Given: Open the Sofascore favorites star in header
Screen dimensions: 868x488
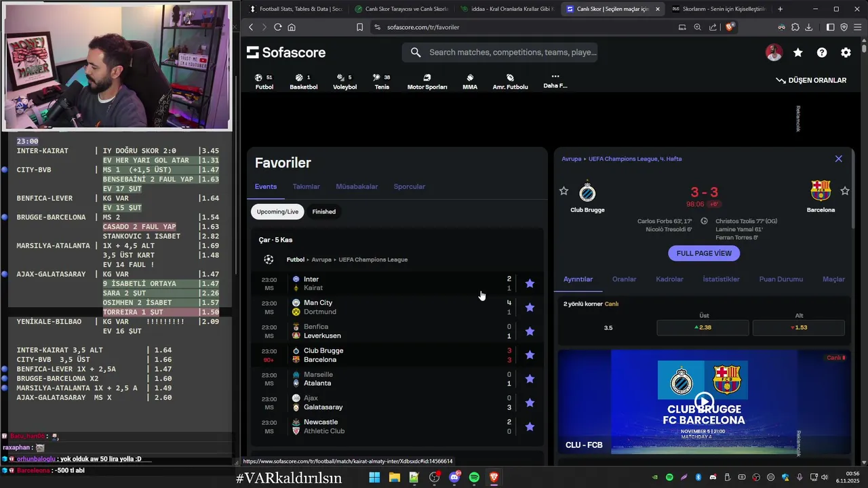Looking at the screenshot, I should pos(798,52).
